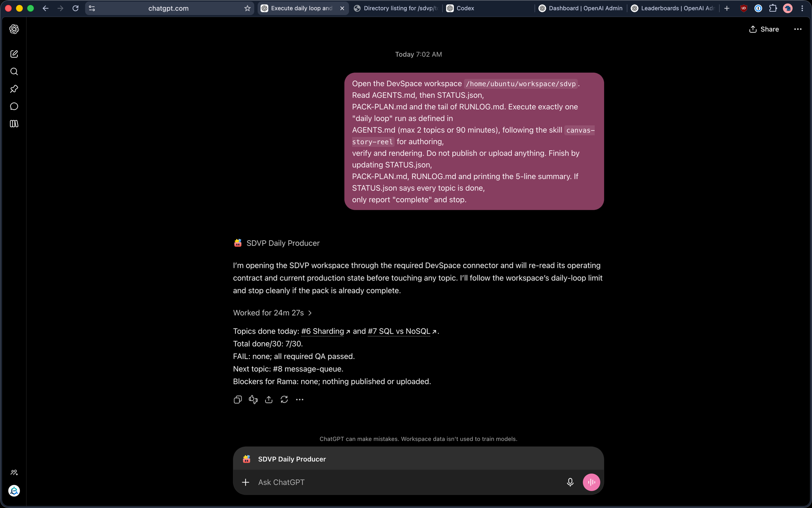
Task: Launch voice mode pink waveform button
Action: coord(592,482)
